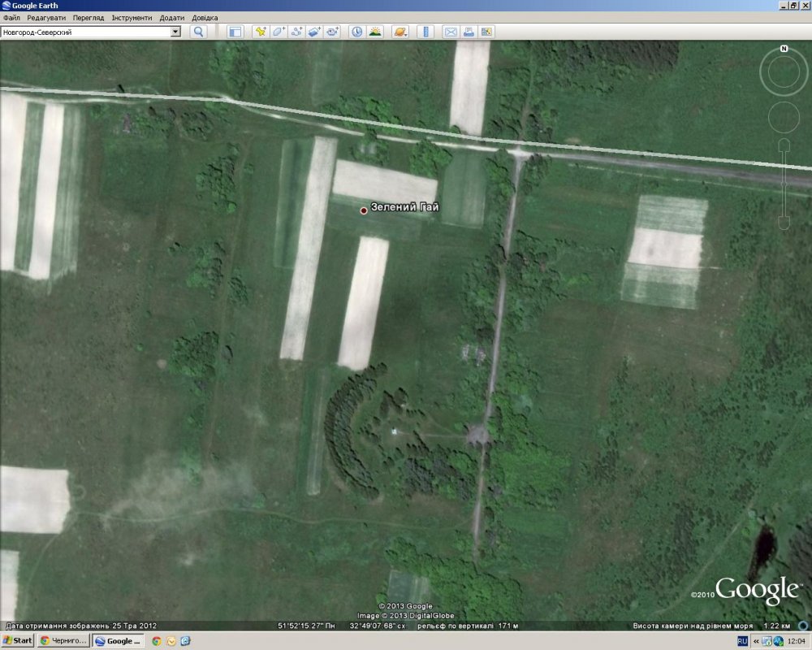The width and height of the screenshot is (812, 650).
Task: Open the Довідка menu
Action: pyautogui.click(x=205, y=18)
